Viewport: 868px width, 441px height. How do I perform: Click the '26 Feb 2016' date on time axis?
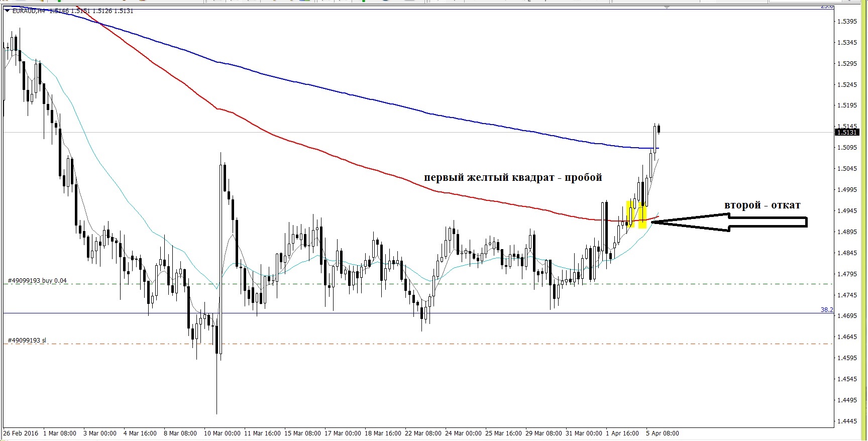[21, 433]
